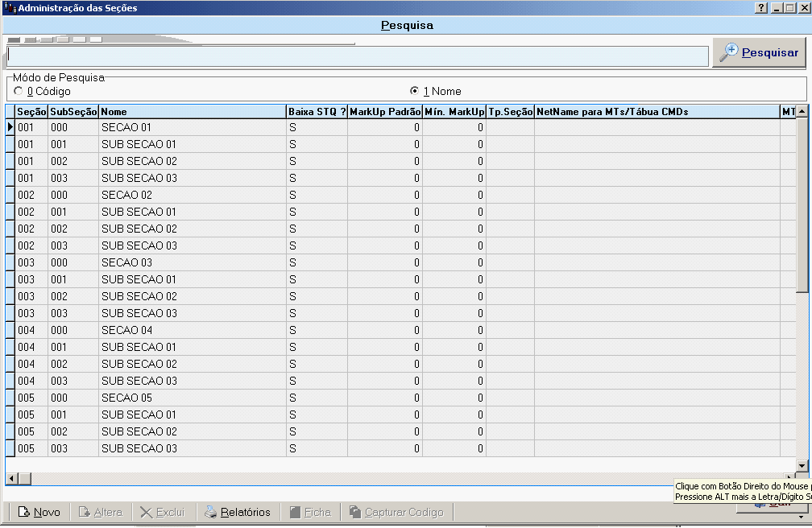Sort by the Seção column header
Screen dimensions: 812x528
tap(31, 112)
